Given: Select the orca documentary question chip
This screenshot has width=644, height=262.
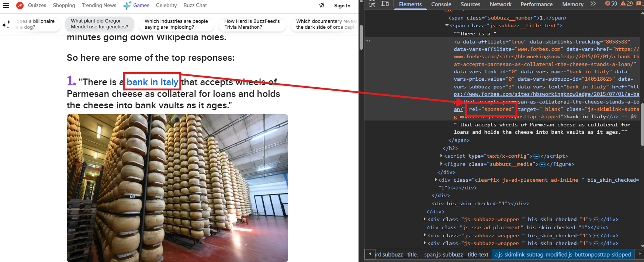Looking at the screenshot, I should [324, 24].
